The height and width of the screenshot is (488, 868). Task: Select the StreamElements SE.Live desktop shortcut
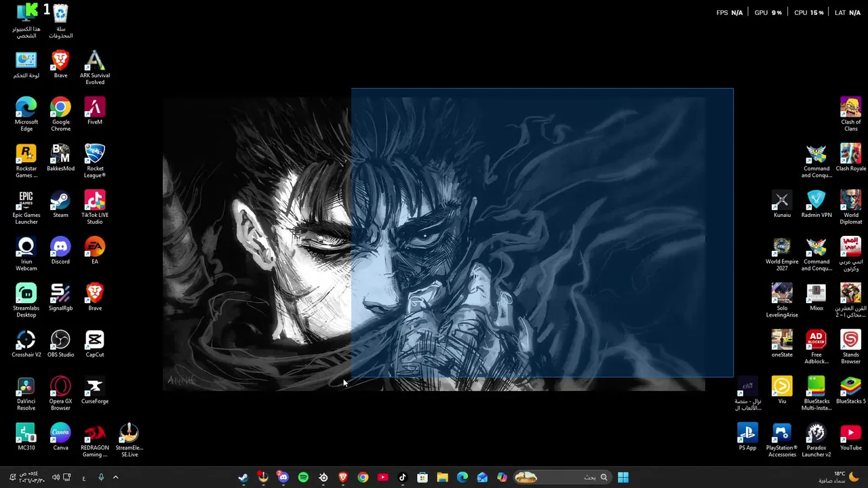pos(129,440)
